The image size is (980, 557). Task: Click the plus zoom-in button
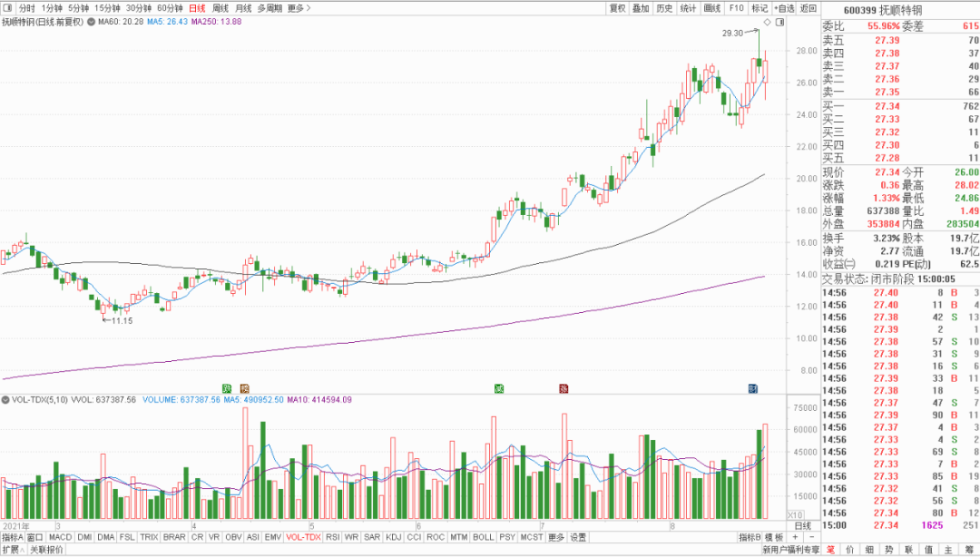click(x=795, y=538)
